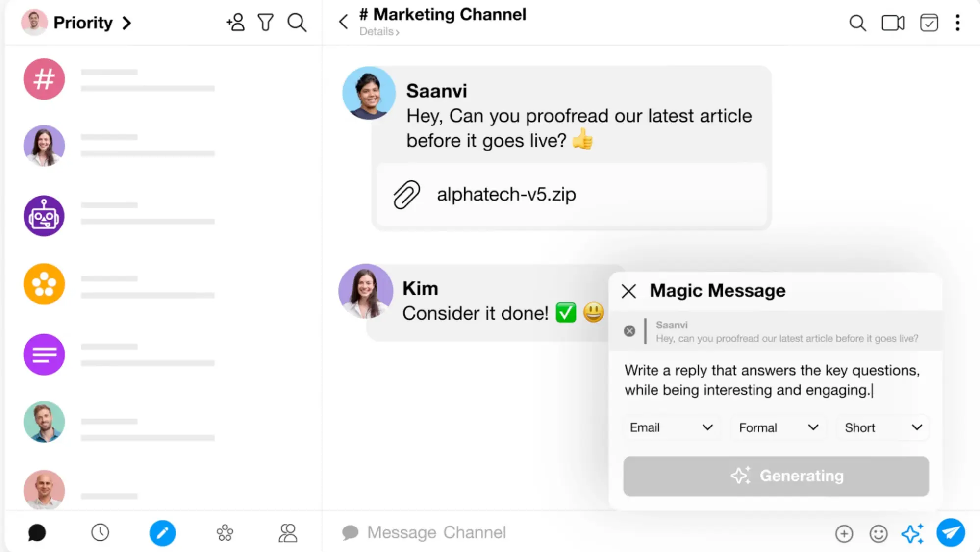Open the Short length dropdown
This screenshot has width=980, height=552.
click(883, 427)
